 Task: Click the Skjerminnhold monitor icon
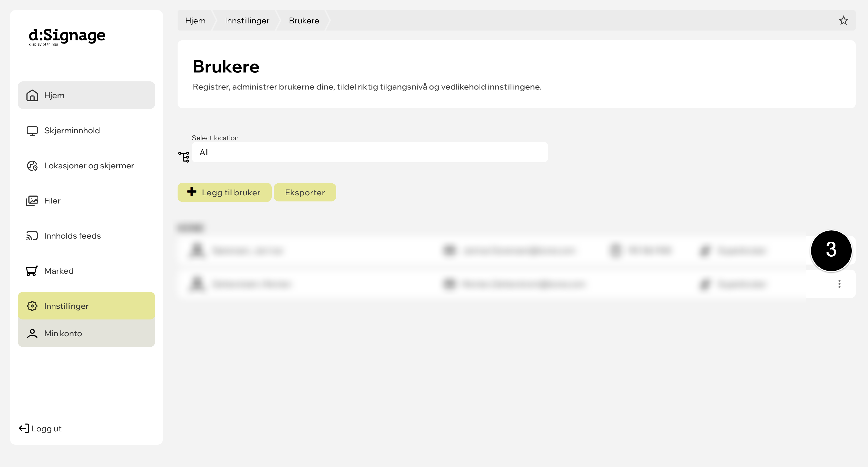coord(32,131)
